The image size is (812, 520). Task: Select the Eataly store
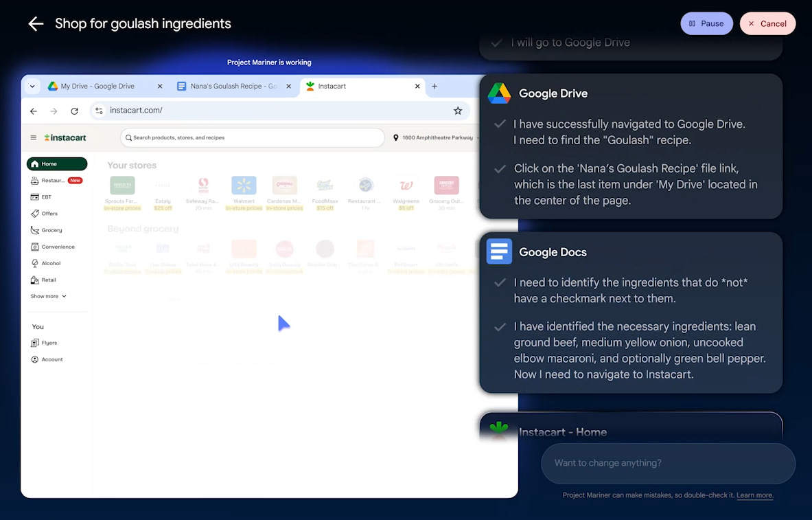click(x=163, y=193)
